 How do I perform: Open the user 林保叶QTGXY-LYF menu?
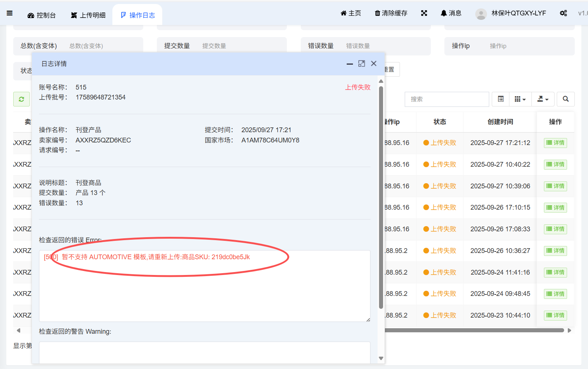(x=511, y=14)
